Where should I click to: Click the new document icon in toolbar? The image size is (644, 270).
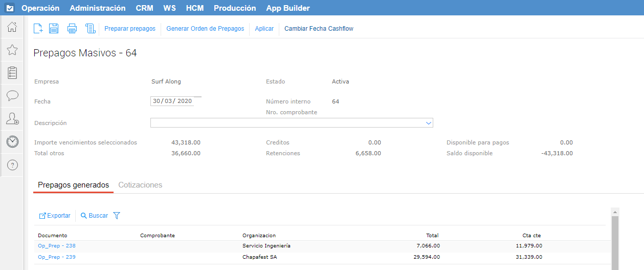(38, 29)
